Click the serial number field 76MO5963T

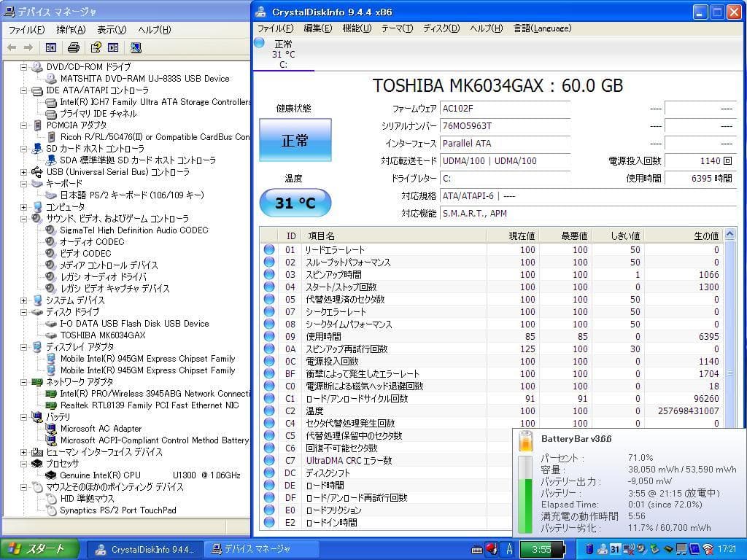505,126
